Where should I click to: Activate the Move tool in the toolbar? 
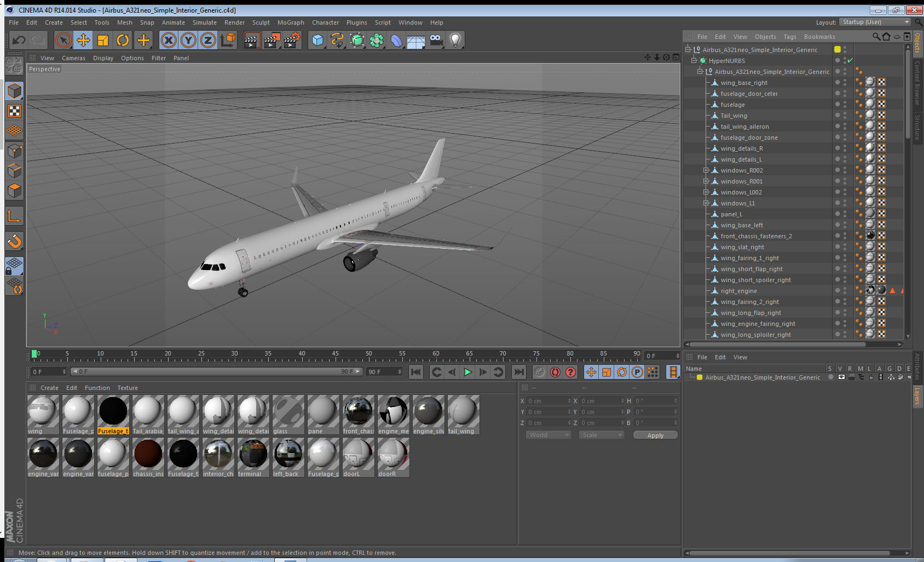(x=83, y=40)
